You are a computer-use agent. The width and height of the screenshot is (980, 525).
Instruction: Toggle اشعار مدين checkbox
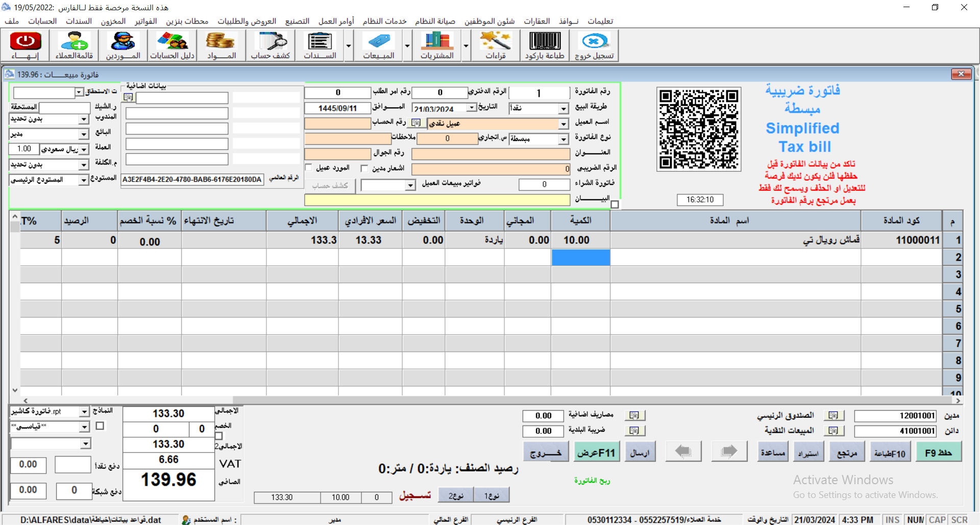click(x=364, y=168)
